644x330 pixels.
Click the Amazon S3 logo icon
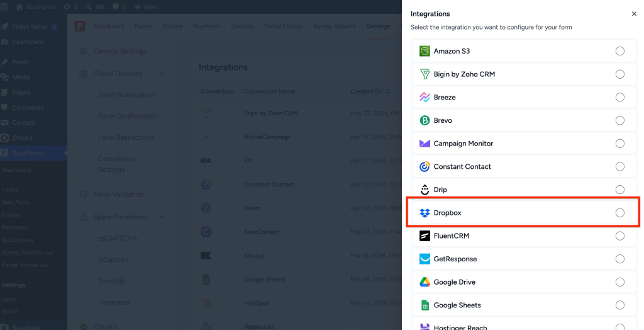coord(425,51)
